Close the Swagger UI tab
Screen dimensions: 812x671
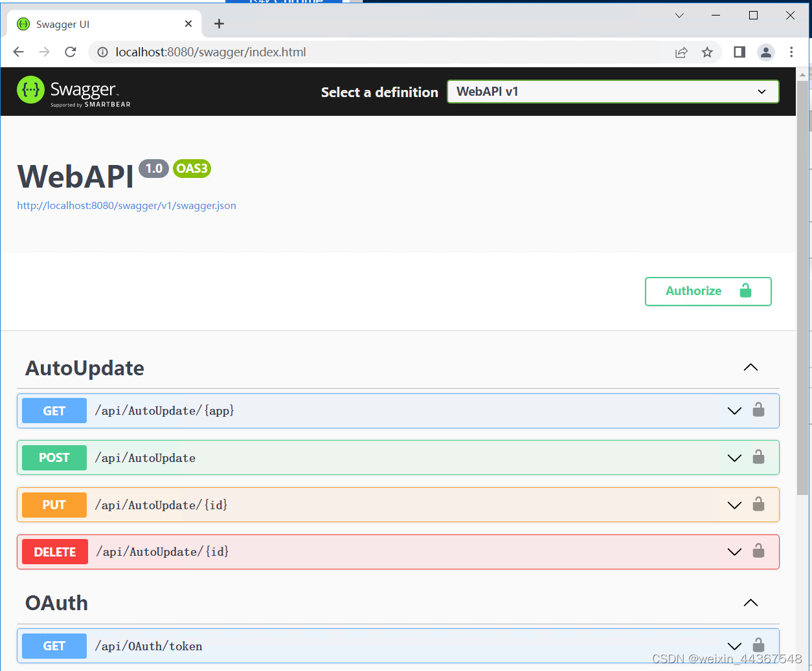coord(188,24)
